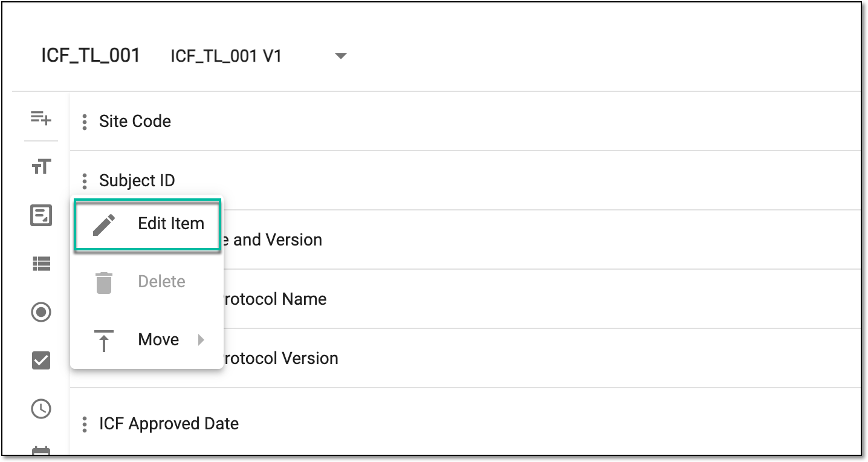Click the ICF Approved Date label
The width and height of the screenshot is (868, 462).
click(169, 423)
